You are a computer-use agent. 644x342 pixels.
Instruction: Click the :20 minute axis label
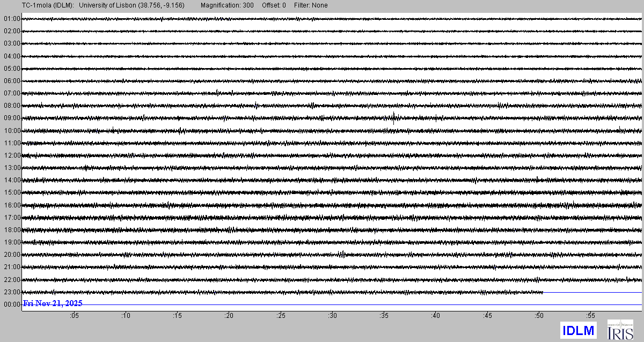coord(229,316)
